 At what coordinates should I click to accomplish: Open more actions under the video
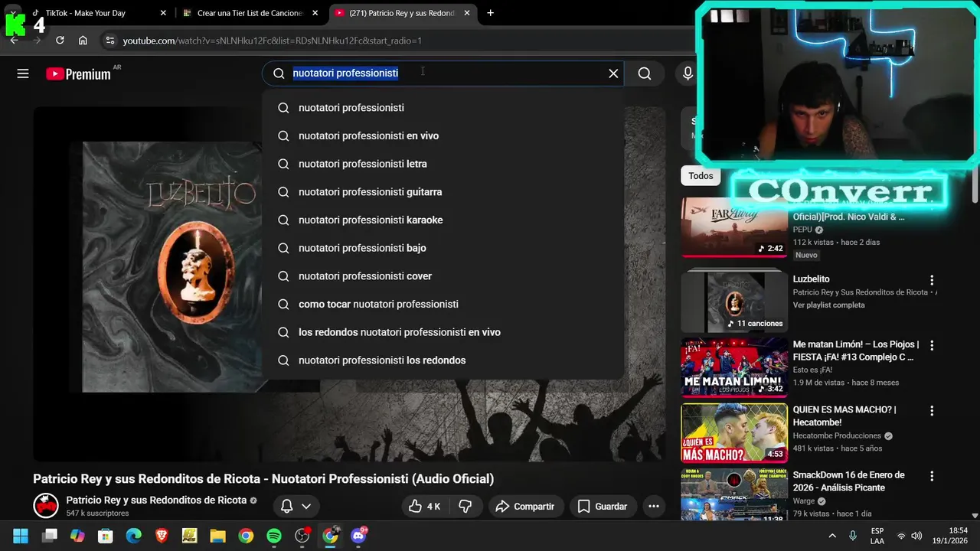[653, 507]
